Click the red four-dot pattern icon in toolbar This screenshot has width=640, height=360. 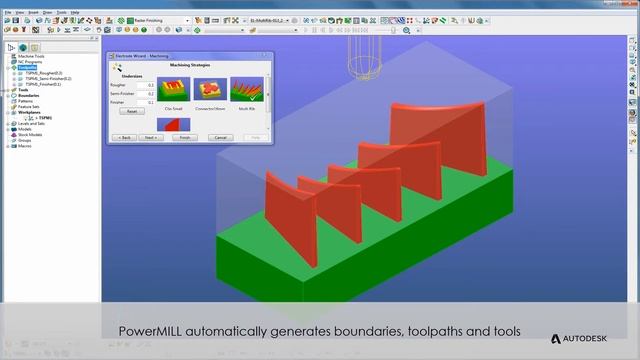pos(409,20)
